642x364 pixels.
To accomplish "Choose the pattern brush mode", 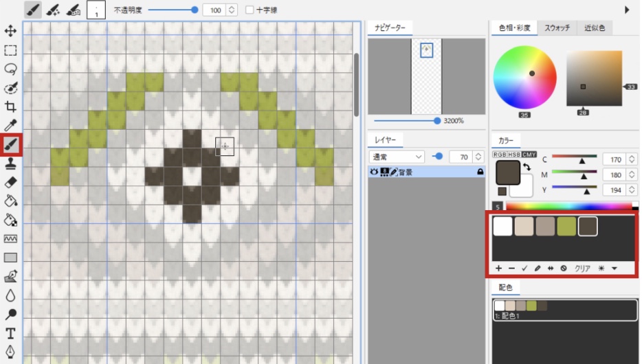I will point(73,10).
